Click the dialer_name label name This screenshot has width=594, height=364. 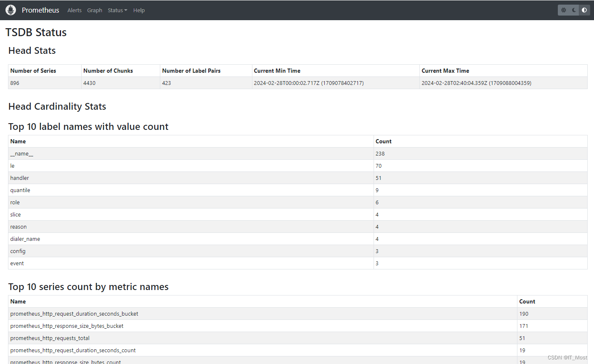(x=25, y=239)
